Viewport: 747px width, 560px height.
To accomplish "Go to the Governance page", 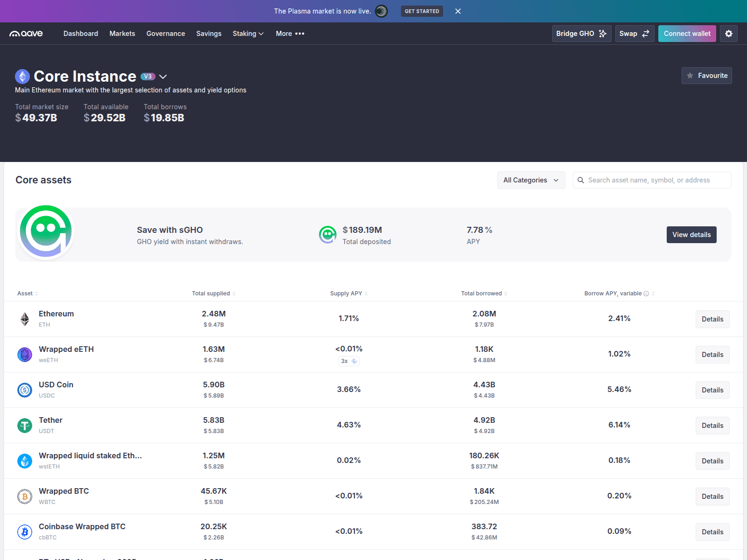I will 165,34.
